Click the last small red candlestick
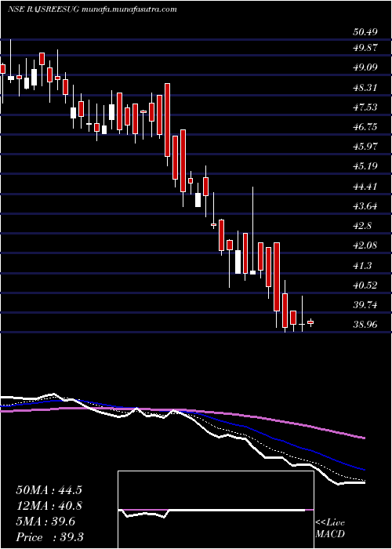The height and width of the screenshot is (549, 392). [x=310, y=322]
